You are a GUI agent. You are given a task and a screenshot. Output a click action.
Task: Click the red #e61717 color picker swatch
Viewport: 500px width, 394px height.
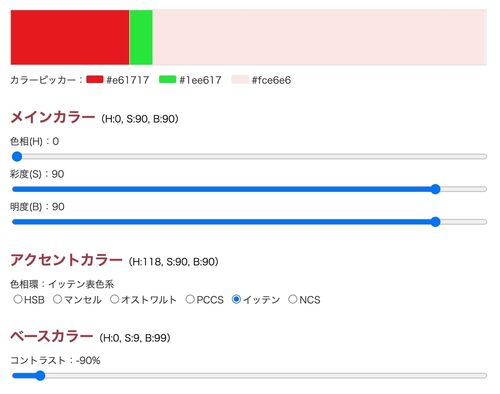95,79
